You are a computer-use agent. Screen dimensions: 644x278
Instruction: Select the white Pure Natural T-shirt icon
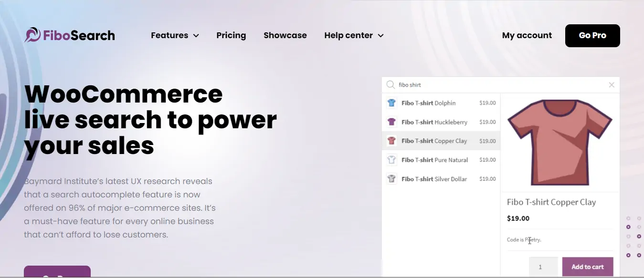tap(391, 160)
